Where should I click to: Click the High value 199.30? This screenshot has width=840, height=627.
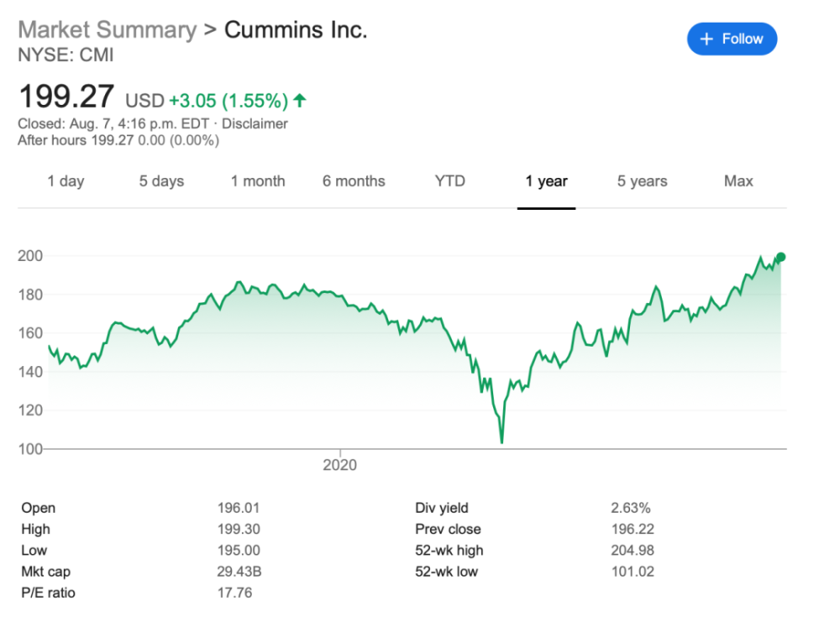click(x=239, y=529)
